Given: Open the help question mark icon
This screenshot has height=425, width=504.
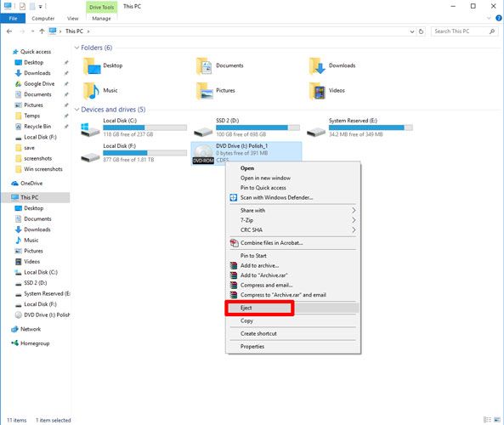Looking at the screenshot, I should 499,19.
